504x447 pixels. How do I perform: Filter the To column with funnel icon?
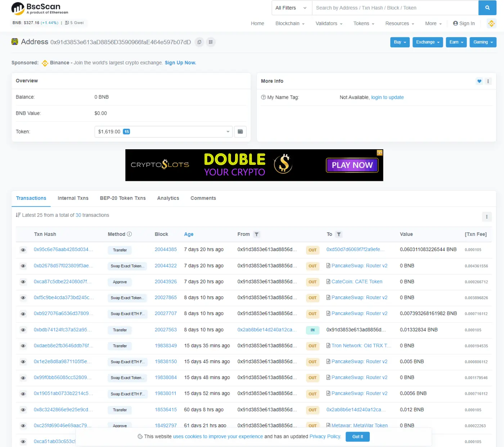pyautogui.click(x=338, y=234)
